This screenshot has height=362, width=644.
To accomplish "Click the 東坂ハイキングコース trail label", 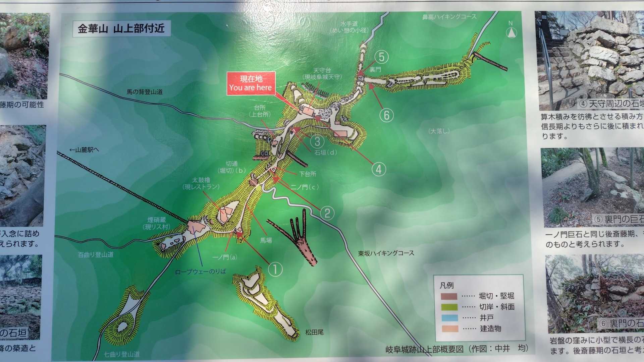I will click(386, 253).
